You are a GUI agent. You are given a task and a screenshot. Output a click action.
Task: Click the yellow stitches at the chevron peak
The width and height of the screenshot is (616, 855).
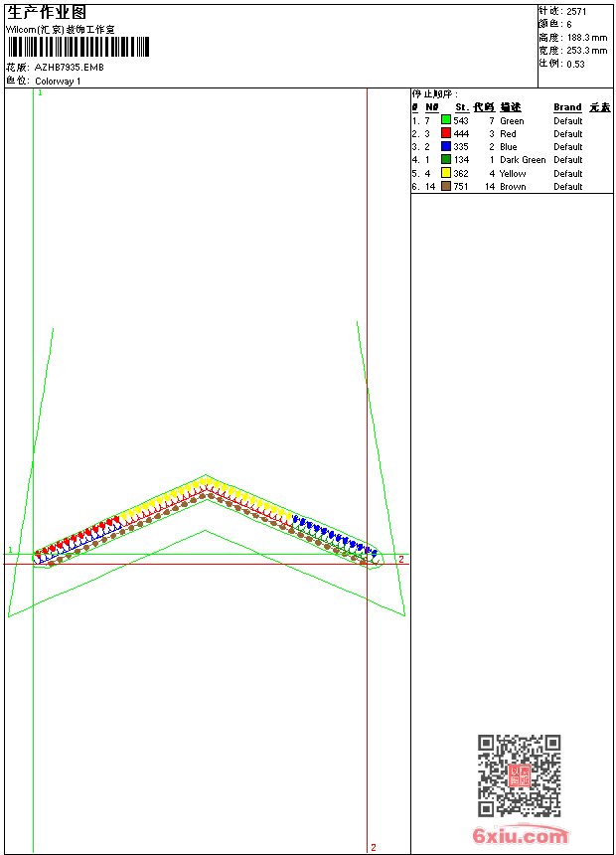click(206, 483)
